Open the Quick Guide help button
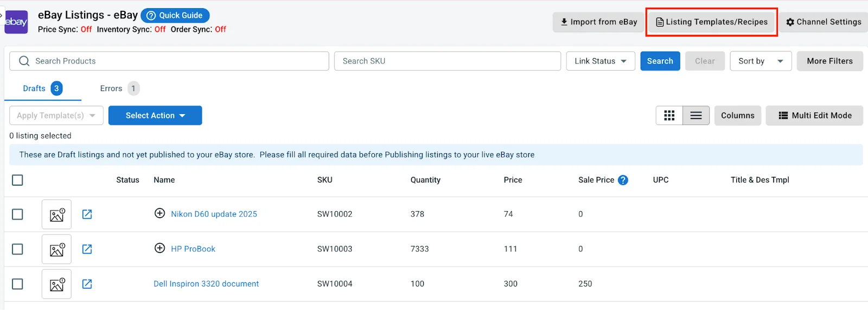The width and height of the screenshot is (868, 310). point(175,15)
